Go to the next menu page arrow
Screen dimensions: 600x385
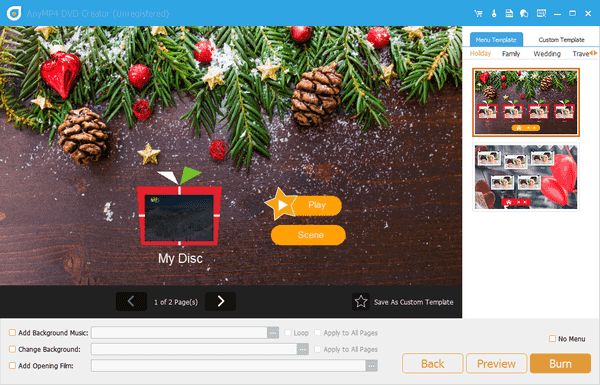(220, 302)
